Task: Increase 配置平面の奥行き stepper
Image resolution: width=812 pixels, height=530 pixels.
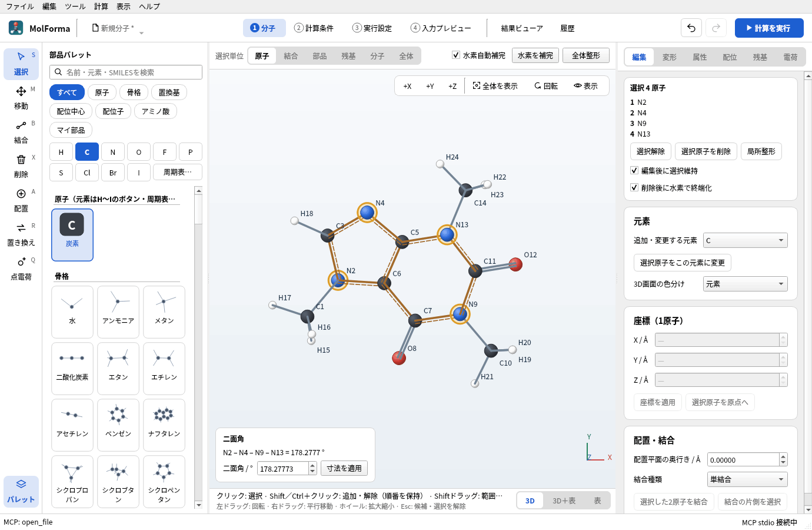Action: tap(783, 456)
